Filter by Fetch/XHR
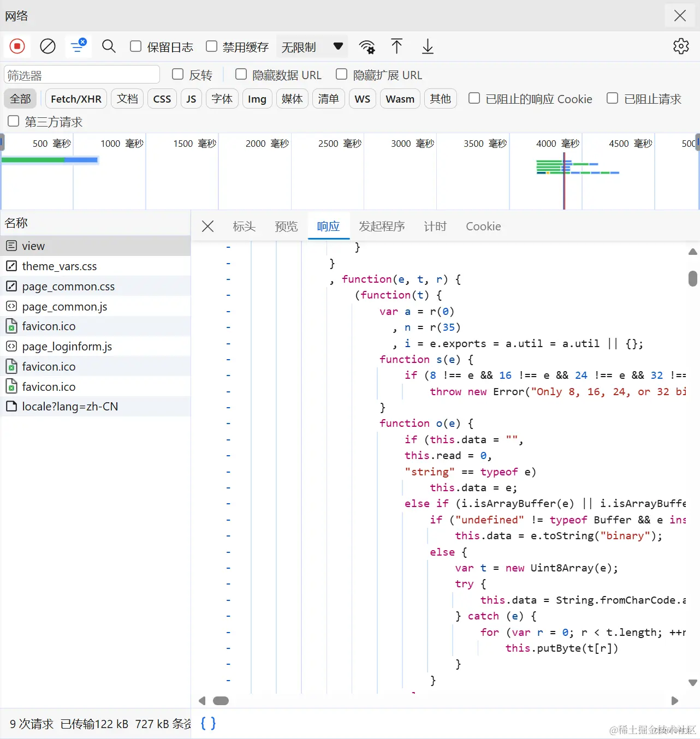The height and width of the screenshot is (739, 700). (x=76, y=99)
